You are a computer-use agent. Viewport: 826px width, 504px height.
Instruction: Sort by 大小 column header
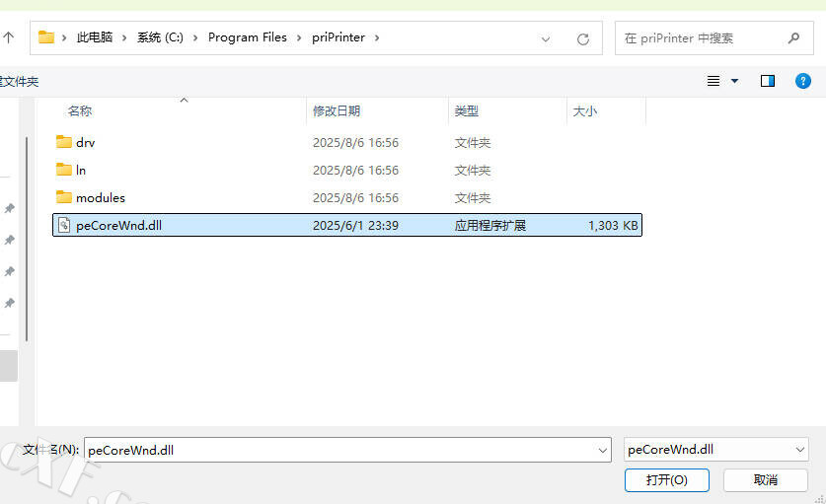(x=585, y=111)
